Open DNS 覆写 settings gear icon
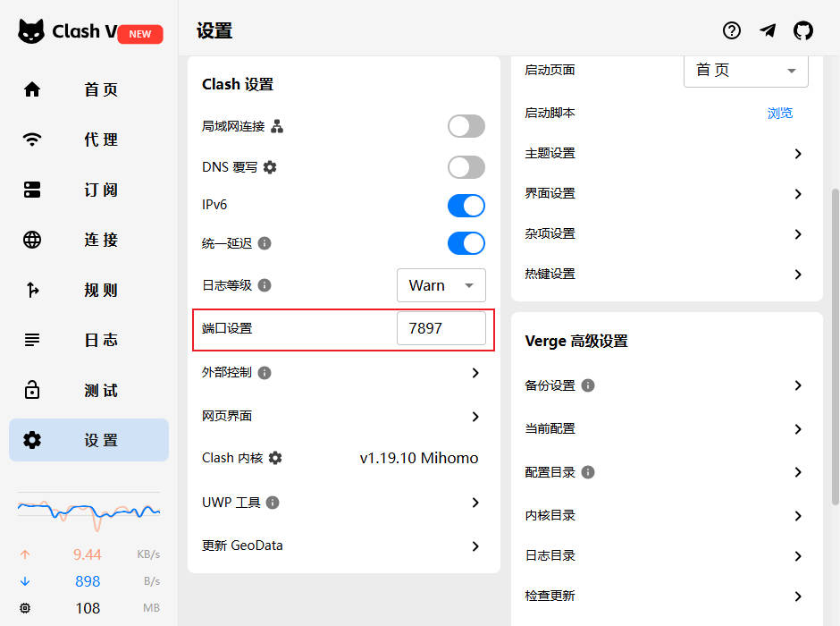 pos(268,167)
